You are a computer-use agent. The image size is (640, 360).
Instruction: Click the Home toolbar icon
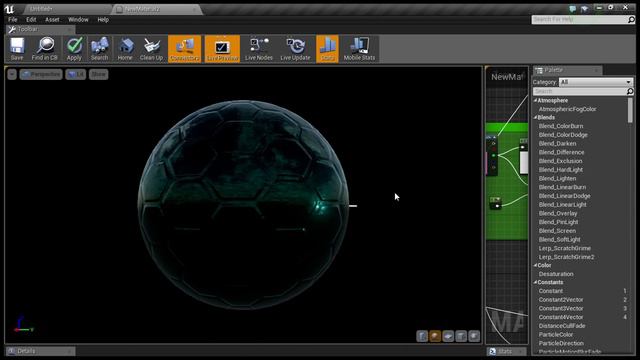(125, 49)
